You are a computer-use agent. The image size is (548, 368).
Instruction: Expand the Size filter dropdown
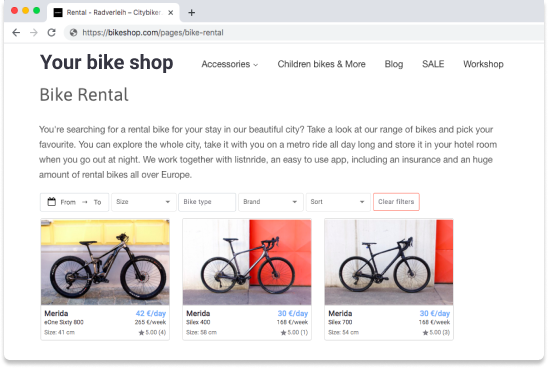tap(144, 202)
